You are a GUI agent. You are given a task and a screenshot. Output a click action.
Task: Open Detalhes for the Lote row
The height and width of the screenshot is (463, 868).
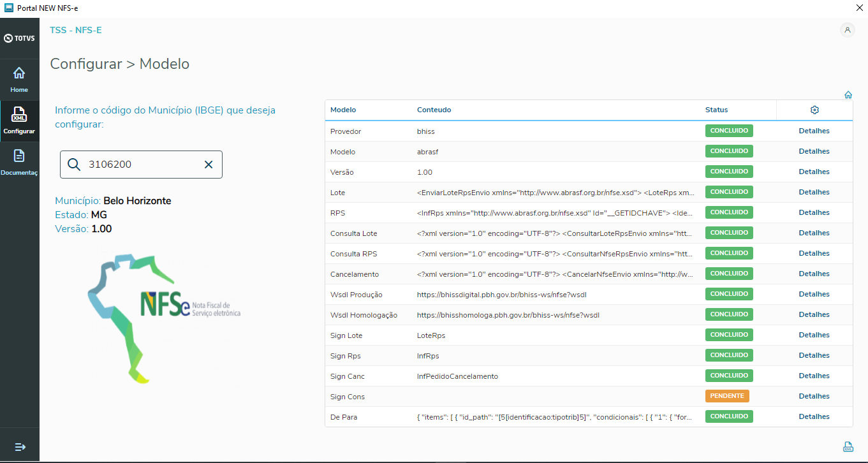(x=814, y=192)
